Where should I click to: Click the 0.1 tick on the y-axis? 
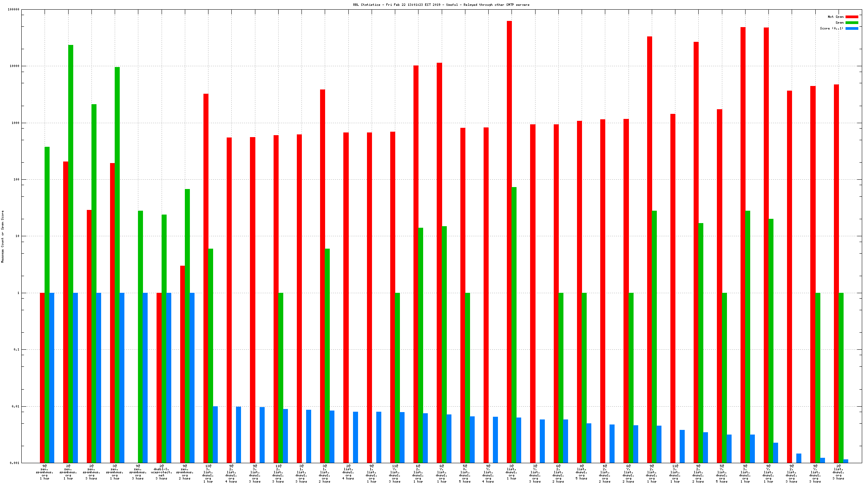(x=16, y=350)
